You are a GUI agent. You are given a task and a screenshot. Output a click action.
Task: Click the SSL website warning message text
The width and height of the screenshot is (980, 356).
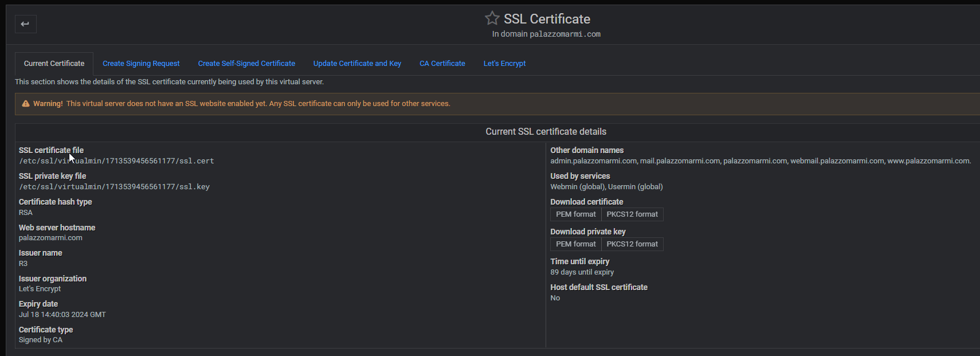[258, 104]
